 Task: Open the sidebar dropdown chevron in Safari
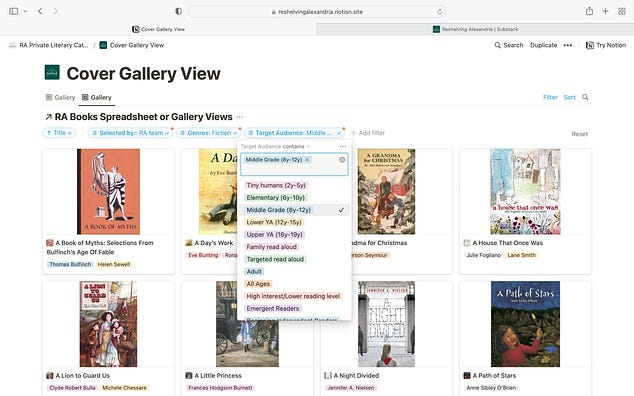25,11
